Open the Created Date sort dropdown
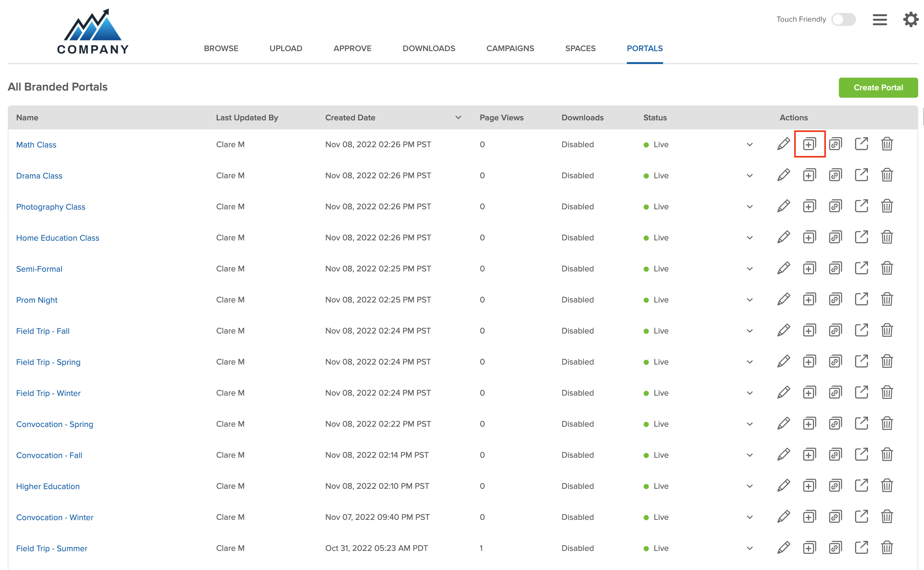Image resolution: width=924 pixels, height=570 pixels. (x=458, y=117)
